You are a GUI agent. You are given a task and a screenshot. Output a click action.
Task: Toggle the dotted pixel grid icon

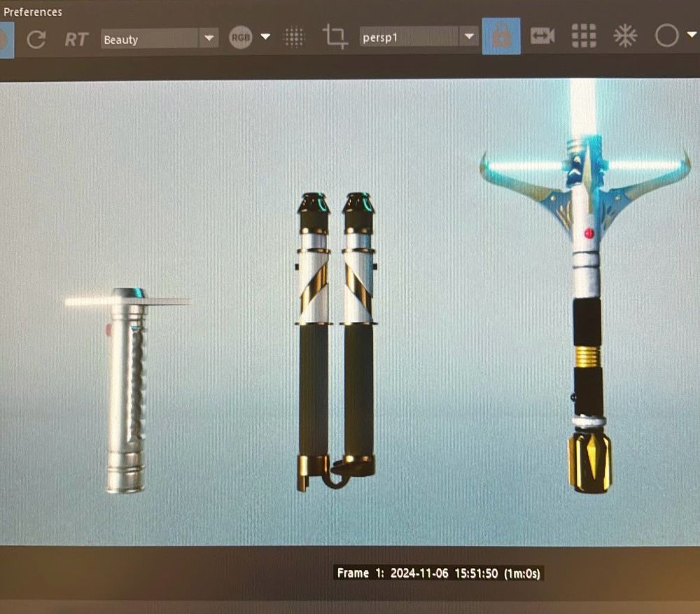pos(294,37)
